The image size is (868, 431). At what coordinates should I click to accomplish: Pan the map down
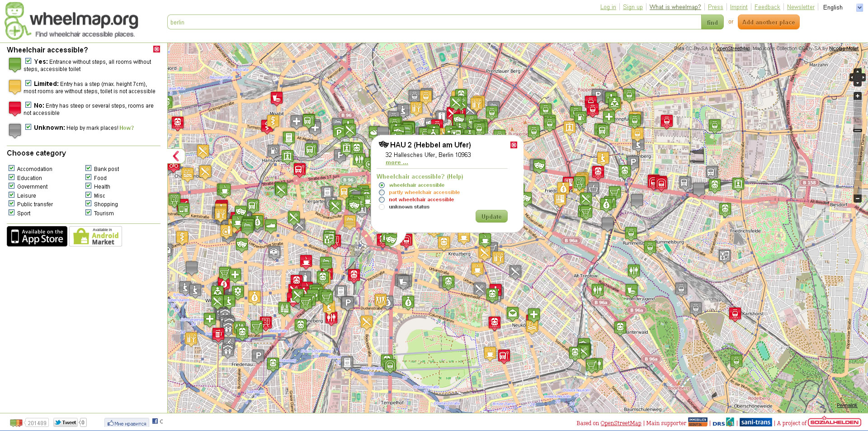pos(857,84)
